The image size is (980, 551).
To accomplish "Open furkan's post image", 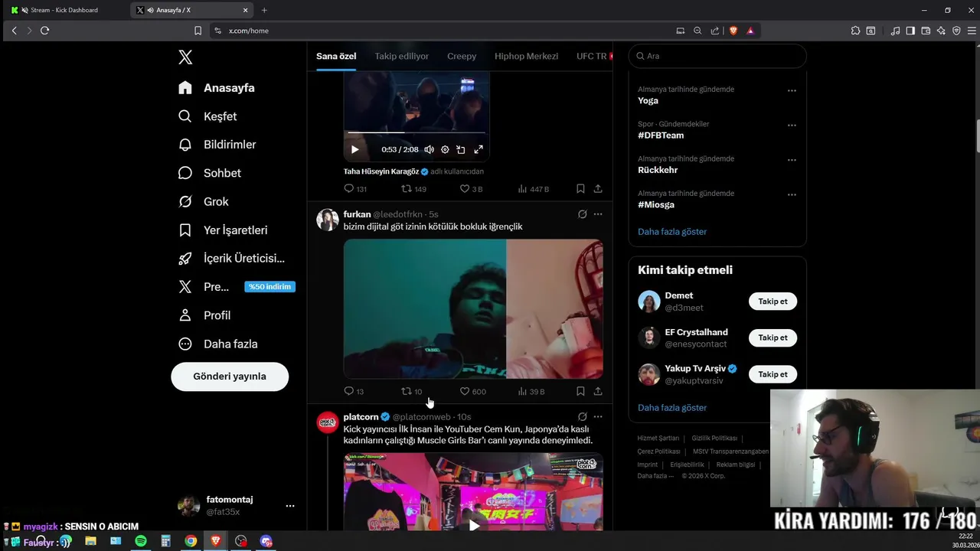I will [x=473, y=308].
